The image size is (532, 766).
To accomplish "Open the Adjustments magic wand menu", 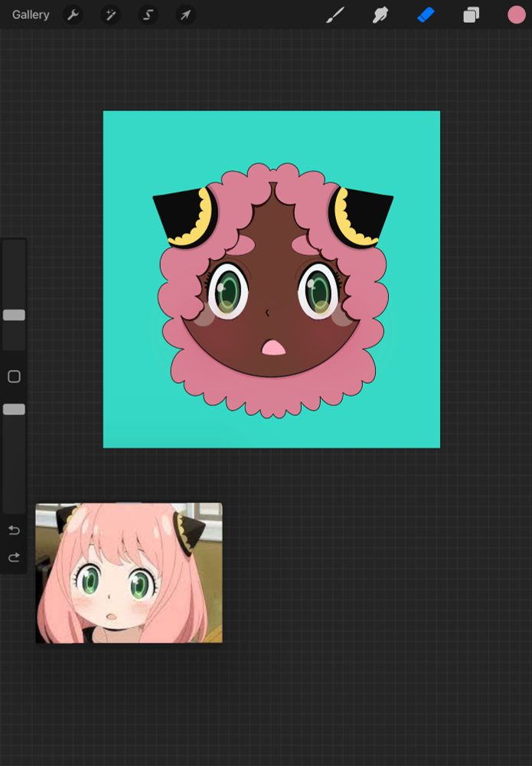I will click(x=110, y=15).
